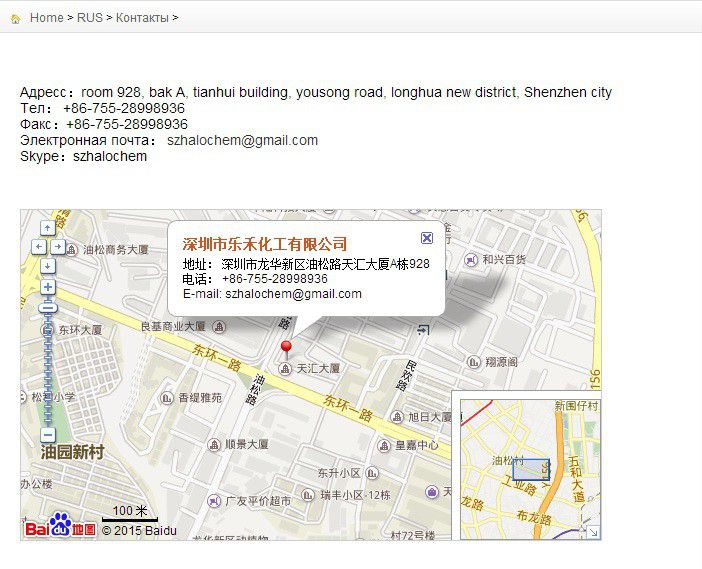Open the Контакты breadcrumb link
Viewport: 702px width, 569px height.
pos(142,17)
